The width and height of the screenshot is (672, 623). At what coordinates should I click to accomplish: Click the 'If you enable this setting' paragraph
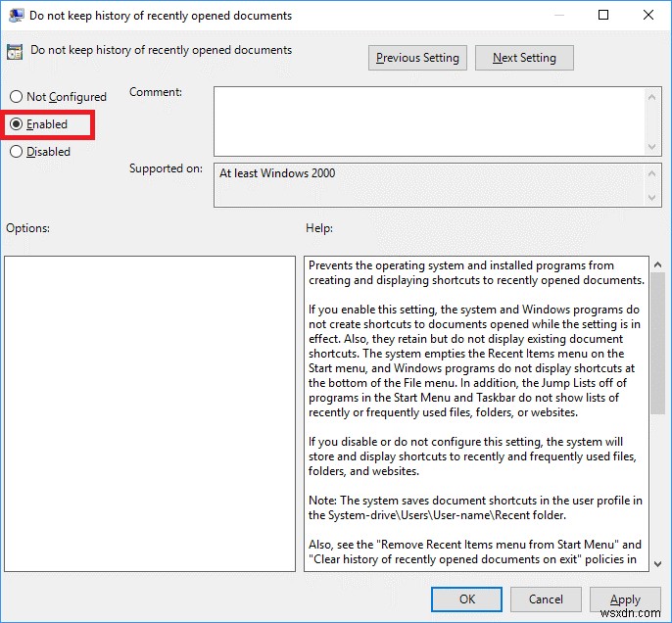pyautogui.click(x=474, y=360)
